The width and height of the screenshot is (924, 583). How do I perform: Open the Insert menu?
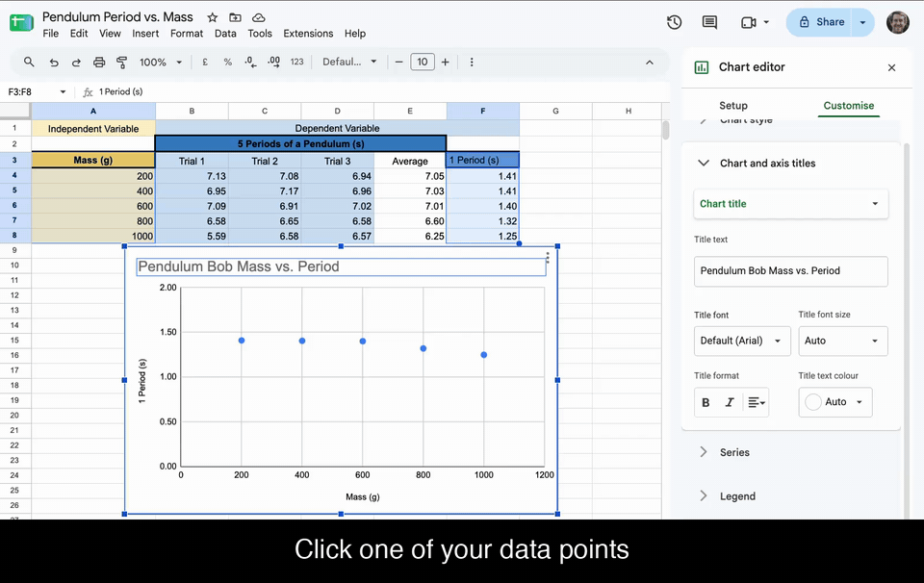click(x=145, y=34)
